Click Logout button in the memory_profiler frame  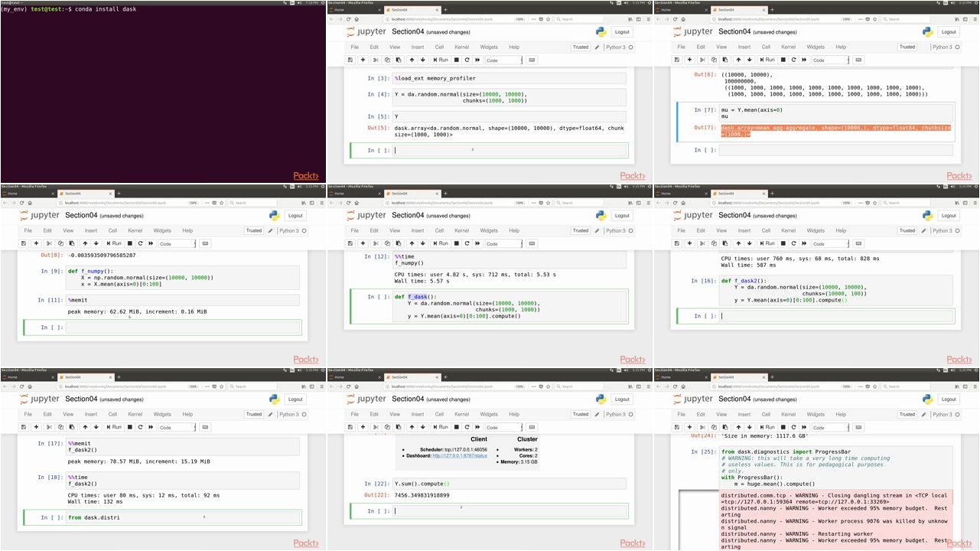tap(623, 32)
